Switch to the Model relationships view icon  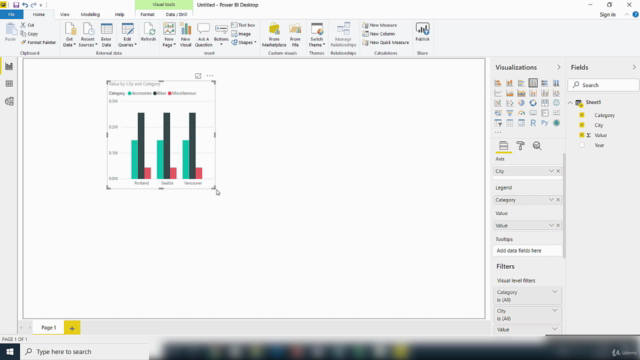(x=9, y=101)
